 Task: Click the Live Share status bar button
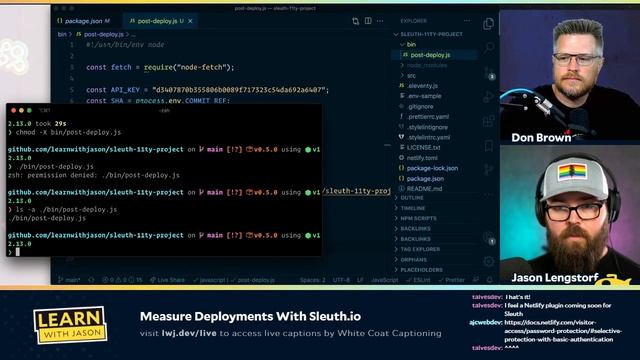tap(167, 280)
